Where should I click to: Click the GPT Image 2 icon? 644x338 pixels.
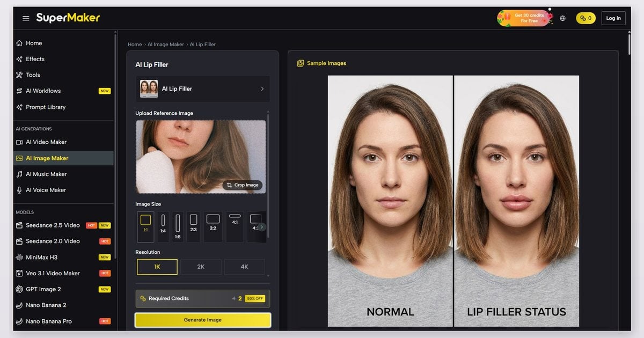click(x=19, y=290)
